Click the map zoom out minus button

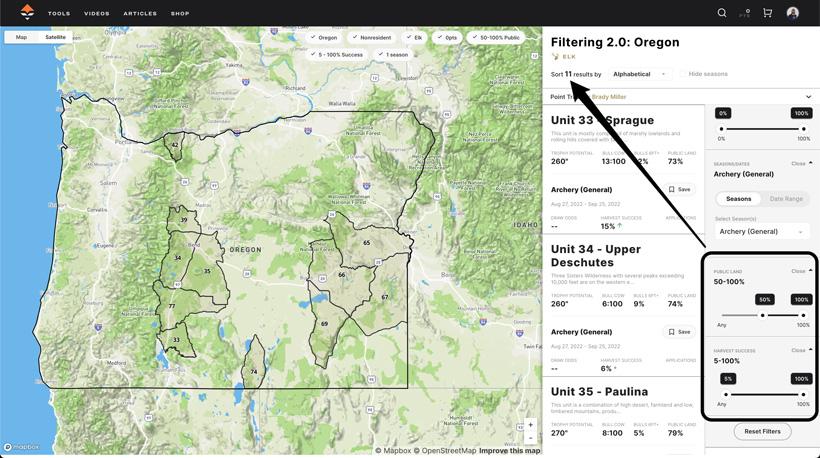coord(530,437)
